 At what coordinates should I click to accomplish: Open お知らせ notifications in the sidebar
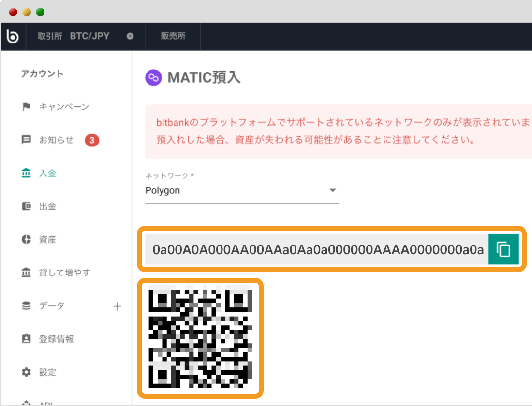click(56, 140)
